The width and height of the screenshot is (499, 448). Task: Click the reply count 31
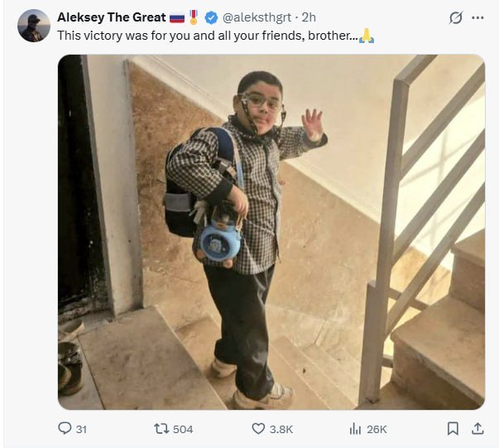point(81,429)
